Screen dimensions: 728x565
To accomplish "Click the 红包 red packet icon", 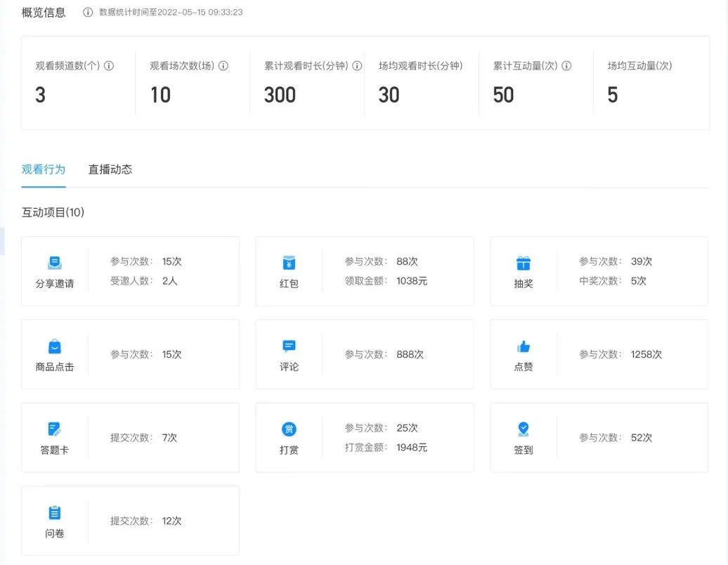I will pos(289,261).
